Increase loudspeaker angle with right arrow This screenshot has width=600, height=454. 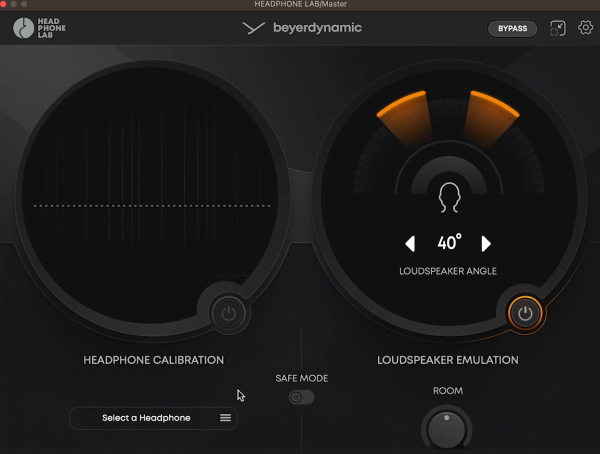(x=486, y=243)
